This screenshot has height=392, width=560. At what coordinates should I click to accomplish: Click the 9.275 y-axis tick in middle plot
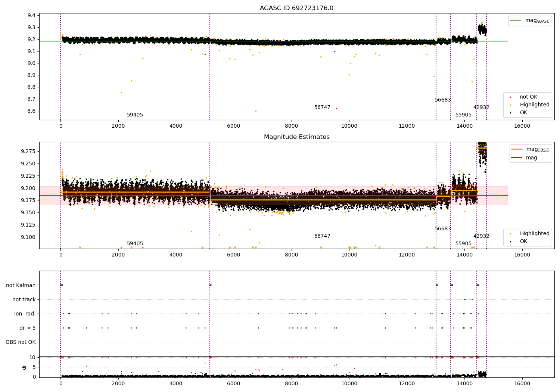28,151
